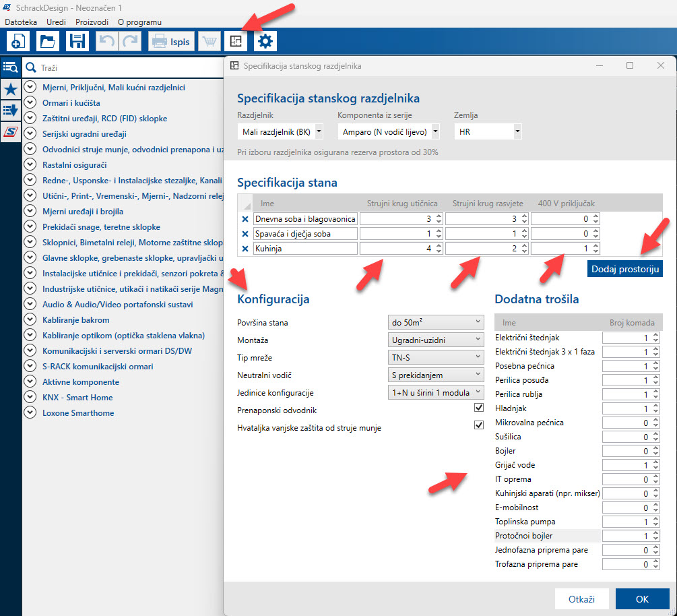Toggle Hvataljka vanjske zaštite od struje munje
677x616 pixels.
(x=479, y=425)
